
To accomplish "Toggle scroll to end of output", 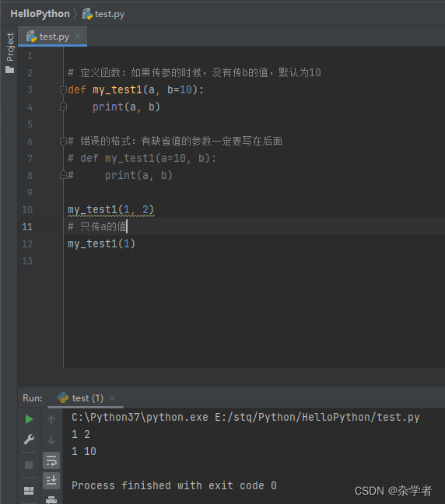I will tap(51, 481).
